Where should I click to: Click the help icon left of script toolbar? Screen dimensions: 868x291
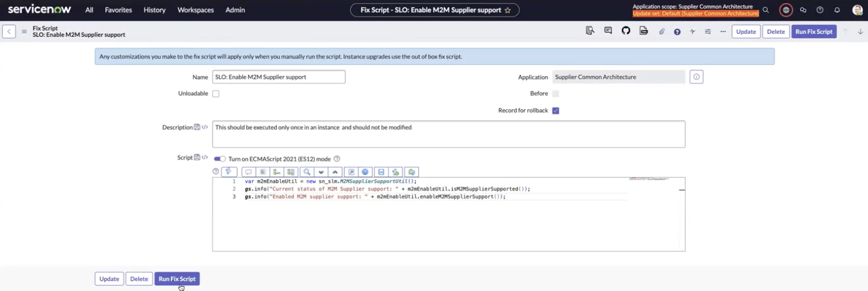tap(216, 171)
